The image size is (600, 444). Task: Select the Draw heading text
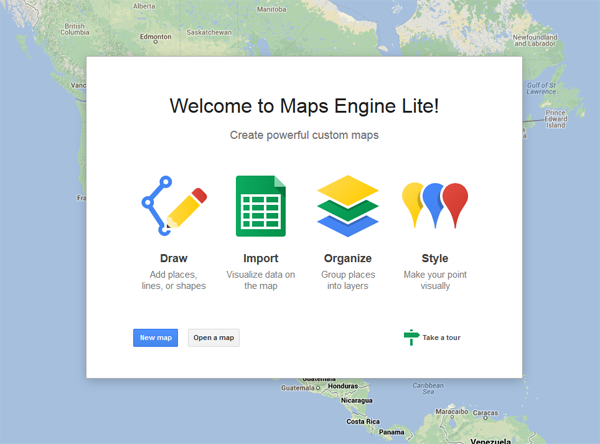(x=174, y=258)
